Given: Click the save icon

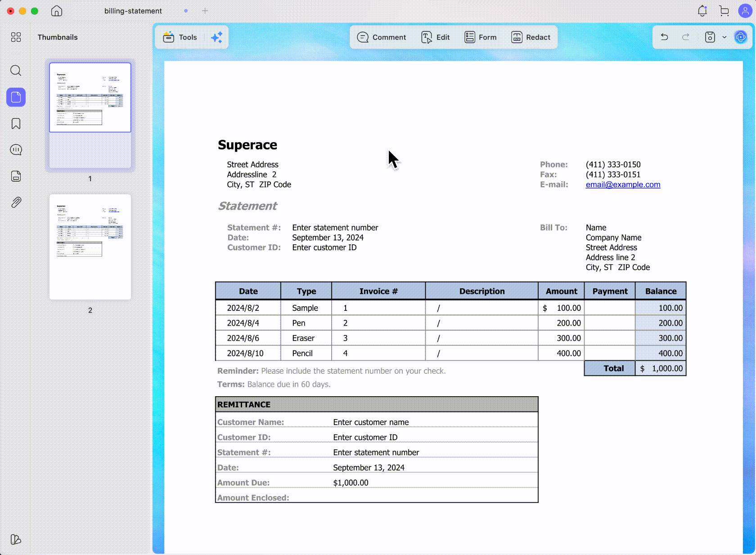Looking at the screenshot, I should coord(710,37).
